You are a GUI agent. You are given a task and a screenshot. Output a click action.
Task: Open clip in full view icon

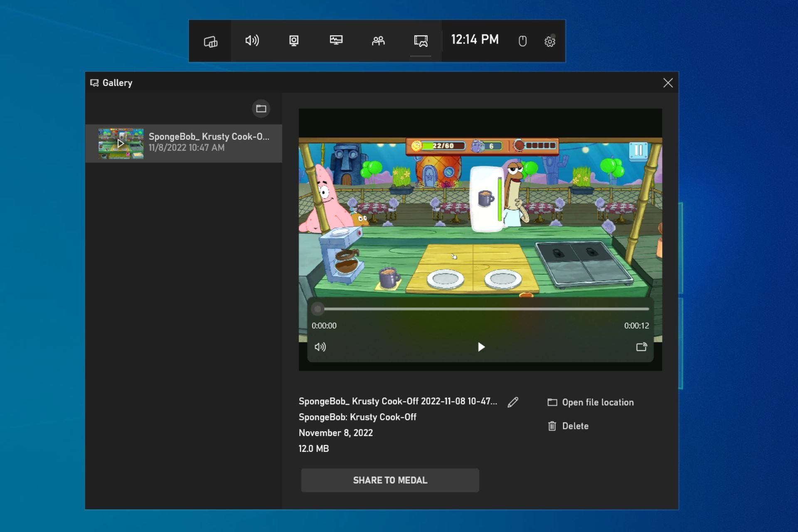coord(641,347)
